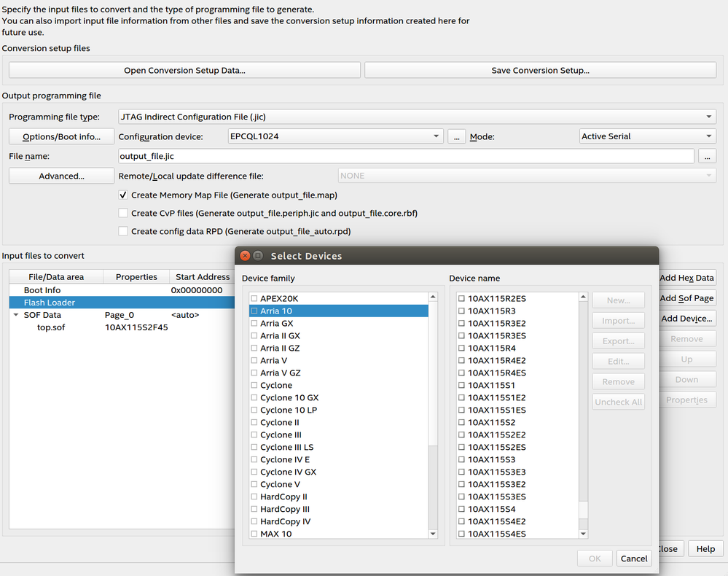Click Save Conversion Setup button
Viewport: 728px width, 576px height.
coord(540,71)
